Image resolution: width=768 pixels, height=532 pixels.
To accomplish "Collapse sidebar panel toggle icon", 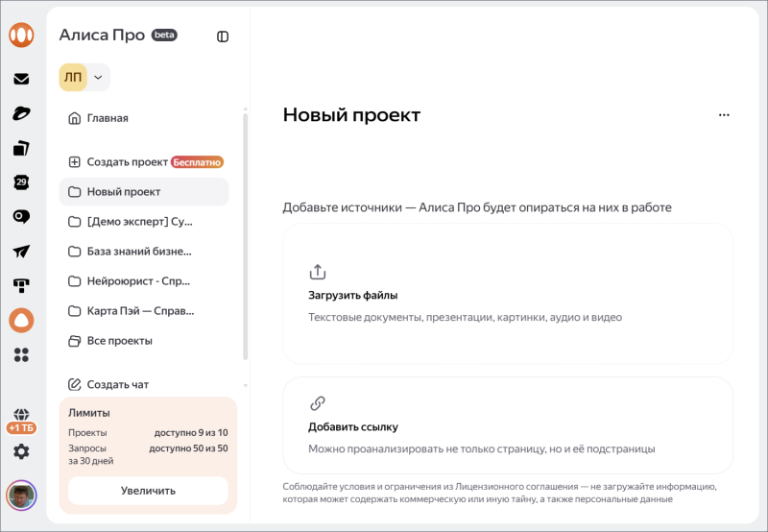I will [x=223, y=36].
